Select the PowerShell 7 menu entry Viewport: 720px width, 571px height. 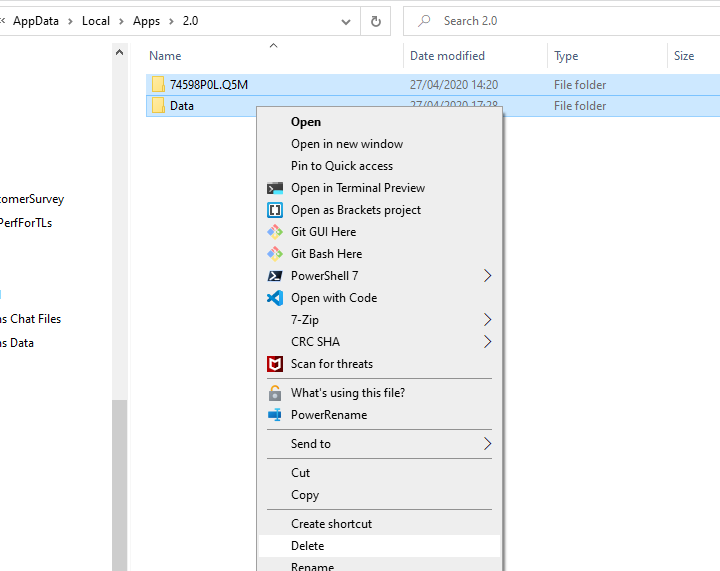click(x=379, y=276)
